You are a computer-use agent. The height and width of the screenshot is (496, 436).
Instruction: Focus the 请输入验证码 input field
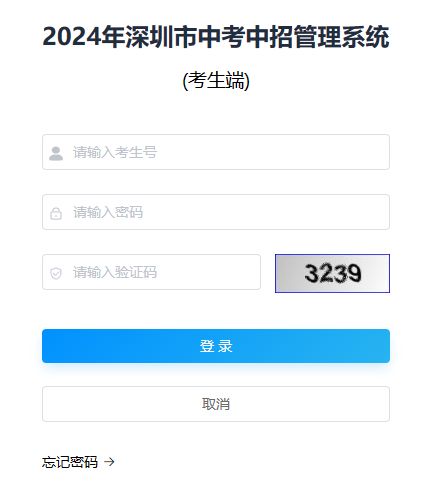151,272
